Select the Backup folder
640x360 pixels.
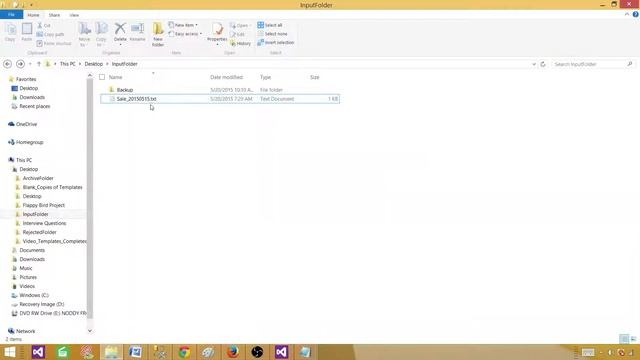click(x=125, y=90)
